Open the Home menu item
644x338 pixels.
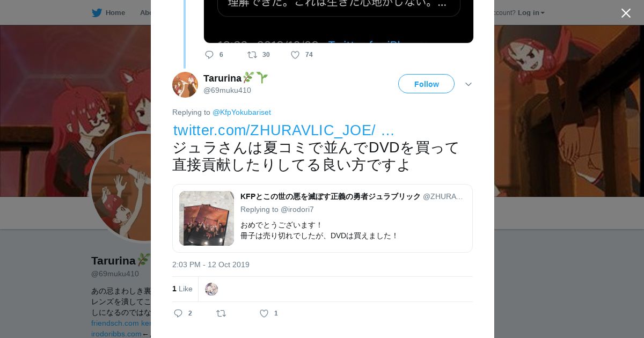point(115,12)
